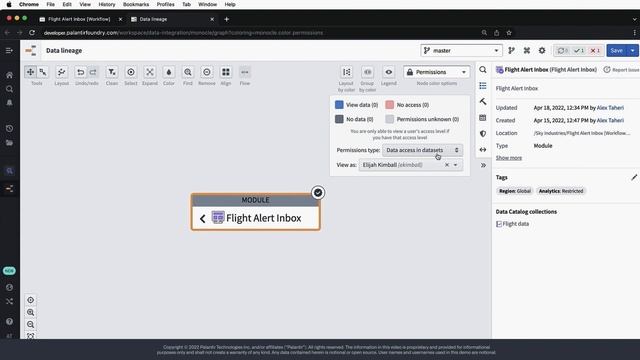Image resolution: width=640 pixels, height=360 pixels.
Task: Open a new browser tab
Action: coord(227,19)
